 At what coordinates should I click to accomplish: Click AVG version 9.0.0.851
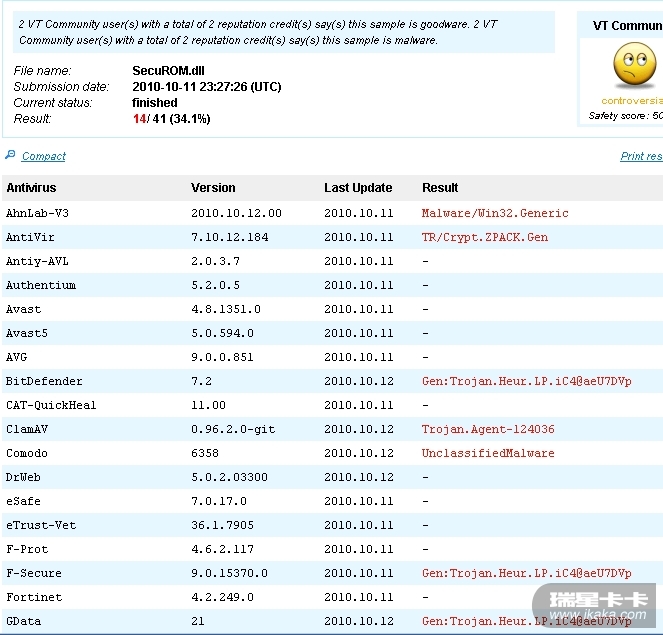222,357
